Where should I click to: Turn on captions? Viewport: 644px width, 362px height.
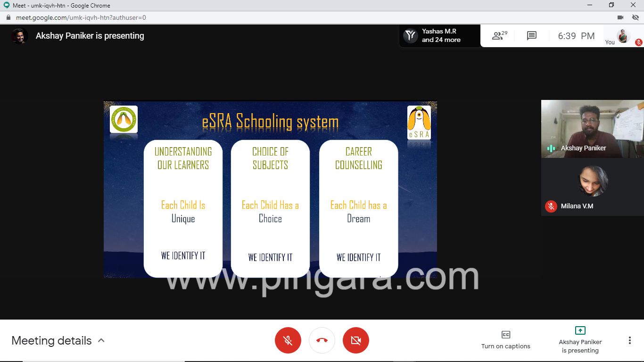pyautogui.click(x=506, y=340)
